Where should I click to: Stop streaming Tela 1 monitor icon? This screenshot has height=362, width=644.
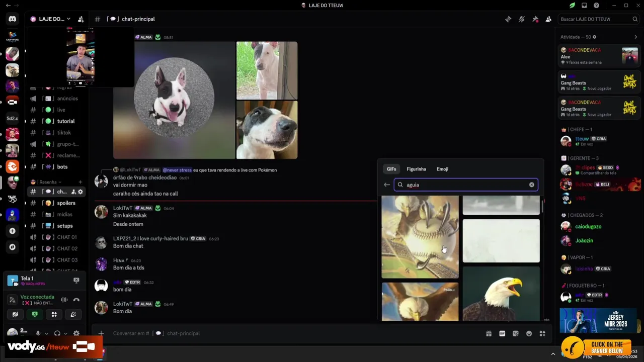(76, 280)
